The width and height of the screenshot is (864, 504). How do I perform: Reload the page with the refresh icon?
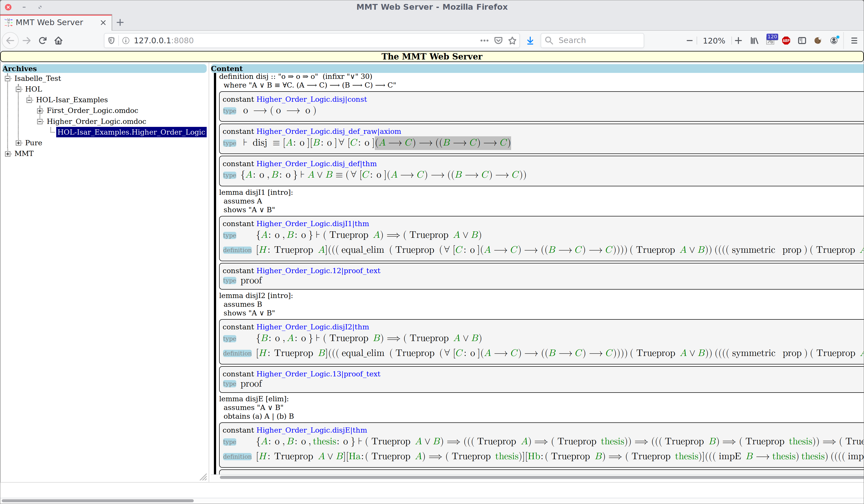pyautogui.click(x=43, y=41)
